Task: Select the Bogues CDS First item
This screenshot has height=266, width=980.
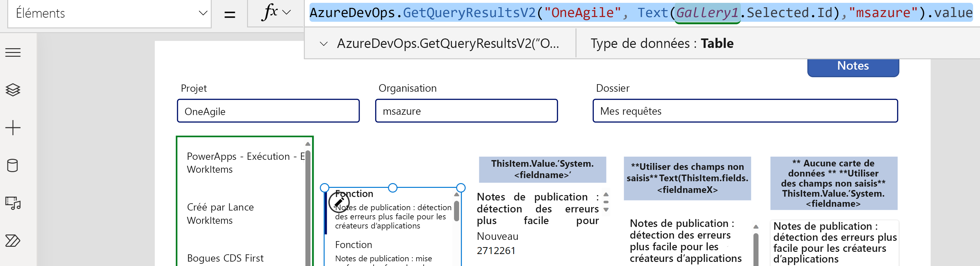Action: click(225, 258)
